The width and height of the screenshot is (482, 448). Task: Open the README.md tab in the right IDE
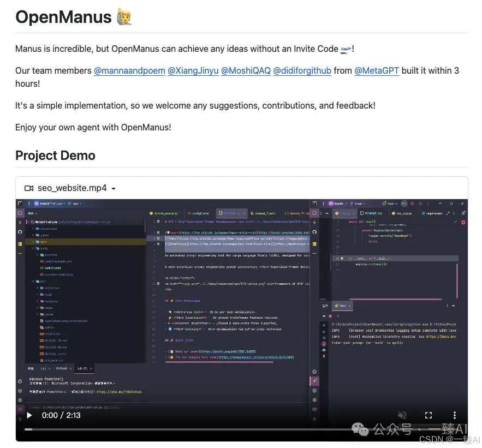coord(371,213)
